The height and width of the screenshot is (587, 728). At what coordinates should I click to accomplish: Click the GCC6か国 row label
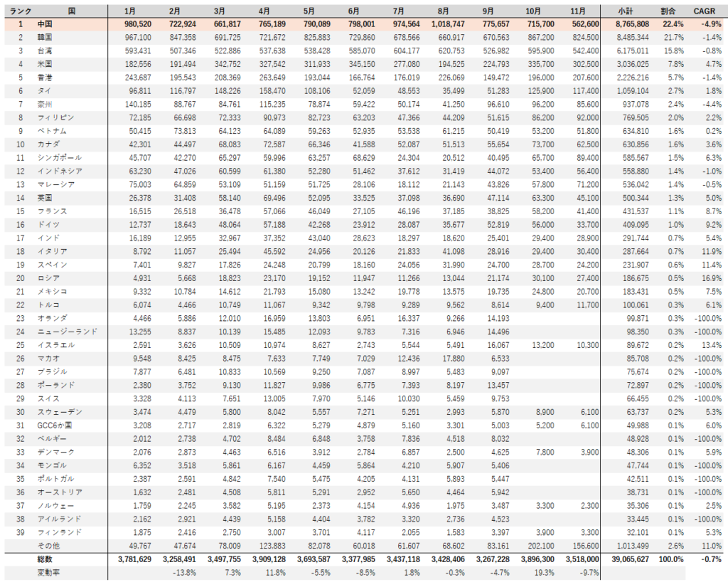[54, 425]
